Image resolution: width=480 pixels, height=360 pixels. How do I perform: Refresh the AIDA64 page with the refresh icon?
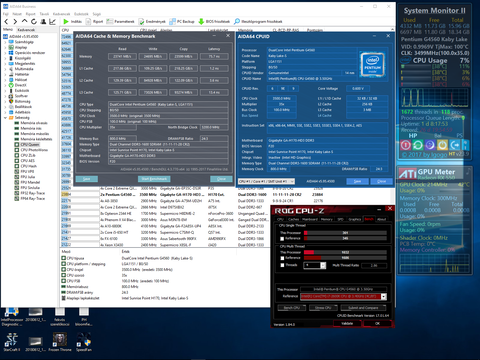pos(34,22)
